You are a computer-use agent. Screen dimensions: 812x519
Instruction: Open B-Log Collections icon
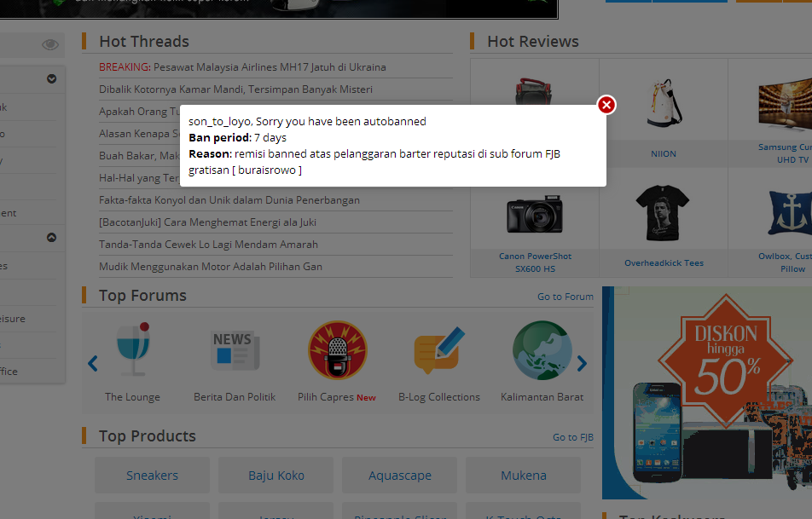click(x=439, y=350)
